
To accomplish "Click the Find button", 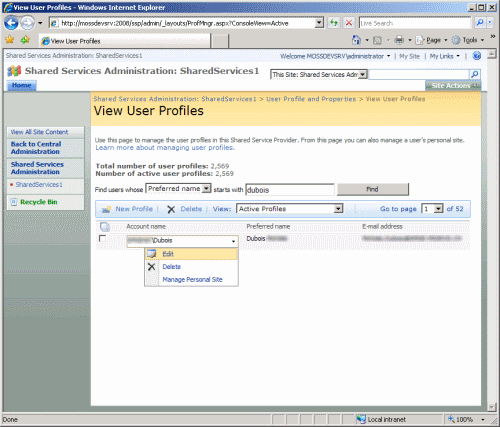I will (x=373, y=189).
